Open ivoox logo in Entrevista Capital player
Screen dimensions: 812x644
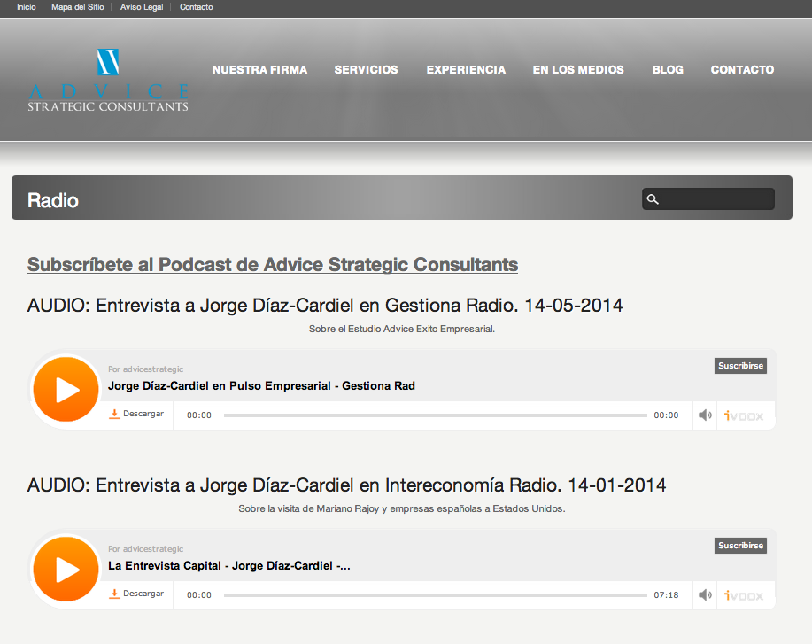pos(744,595)
